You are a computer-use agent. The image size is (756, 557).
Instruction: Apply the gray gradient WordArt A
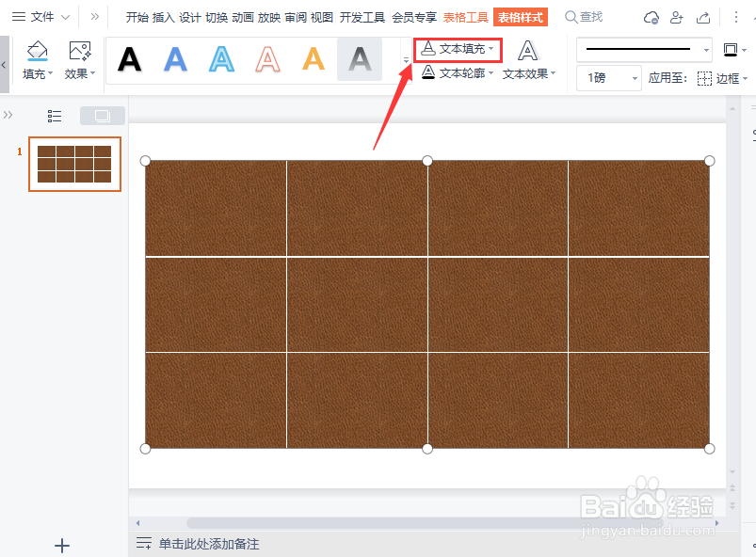360,59
